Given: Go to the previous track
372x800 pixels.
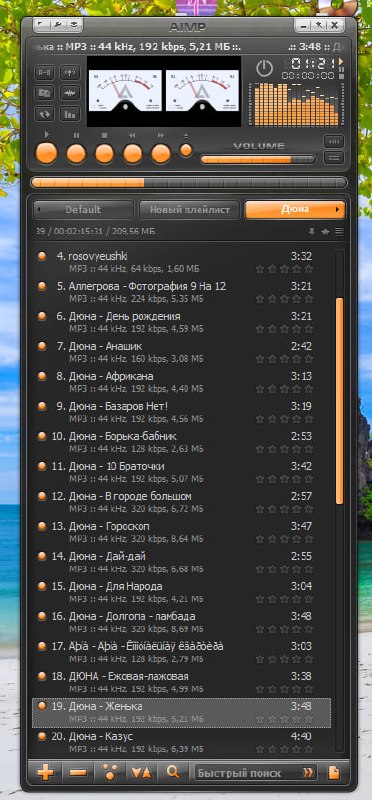Looking at the screenshot, I should tap(133, 153).
